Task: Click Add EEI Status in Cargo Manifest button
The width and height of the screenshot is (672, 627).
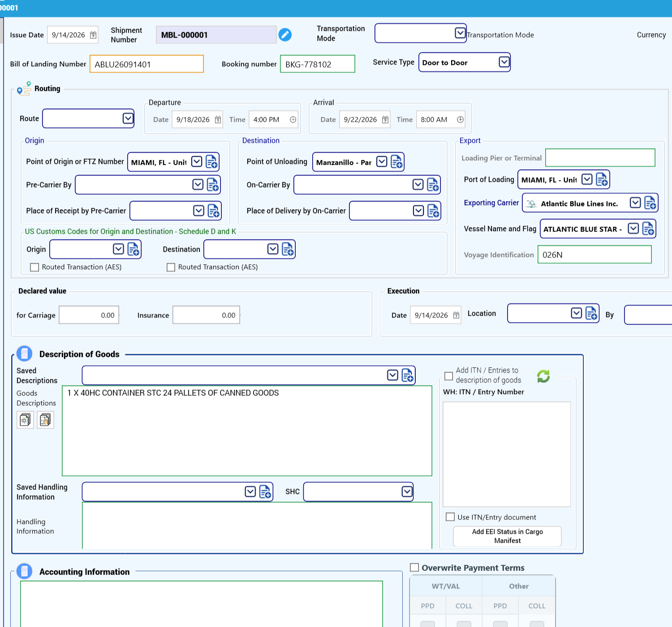Action: tap(507, 536)
